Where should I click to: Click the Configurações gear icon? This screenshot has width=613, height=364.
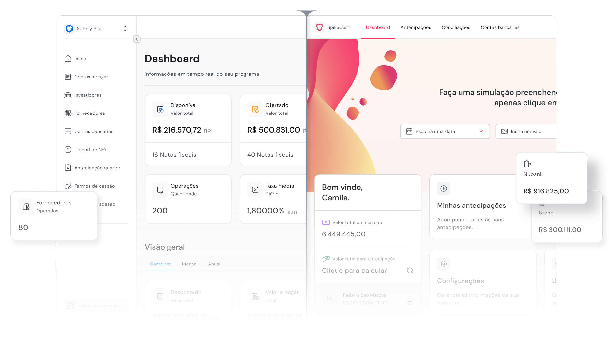443,264
